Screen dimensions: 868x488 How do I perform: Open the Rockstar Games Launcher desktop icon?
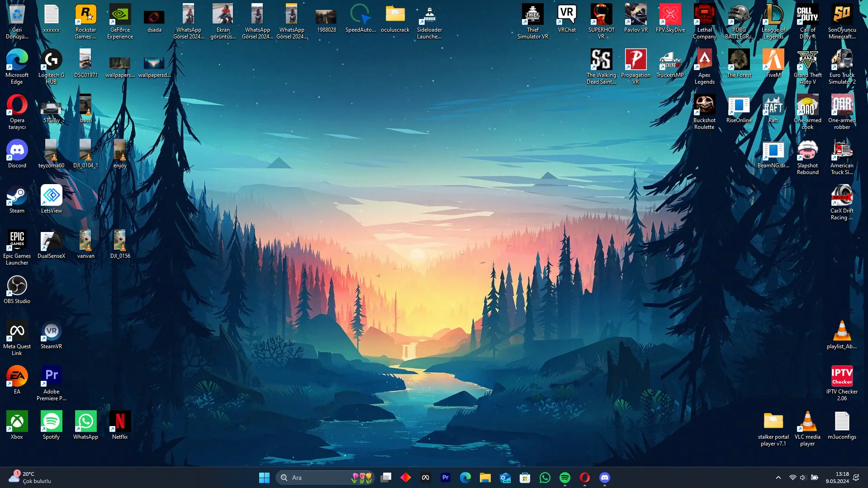pyautogui.click(x=85, y=21)
